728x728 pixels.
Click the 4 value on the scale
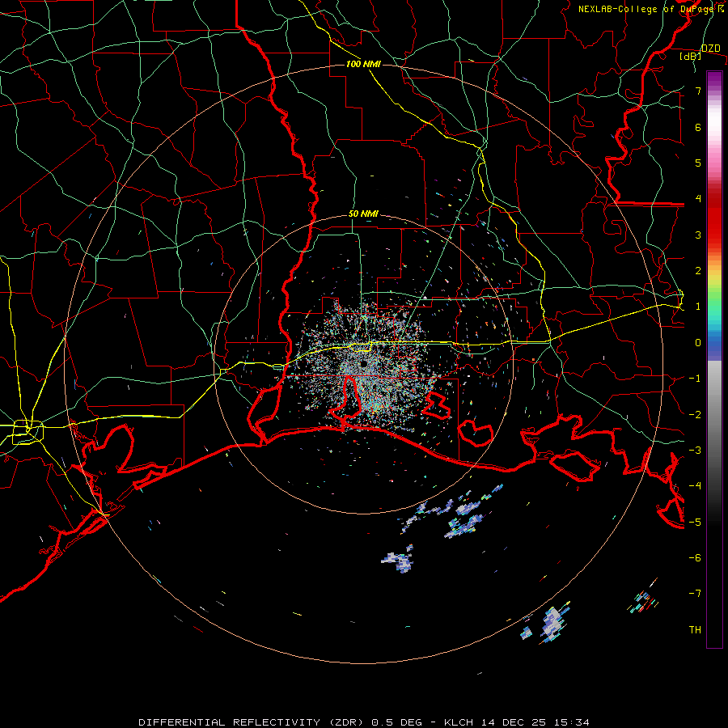click(698, 198)
